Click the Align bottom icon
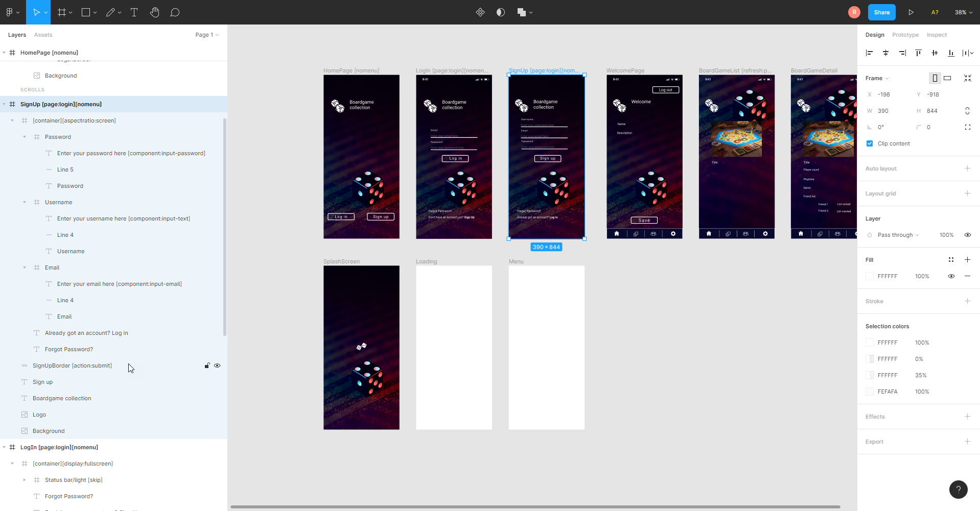 pyautogui.click(x=951, y=53)
